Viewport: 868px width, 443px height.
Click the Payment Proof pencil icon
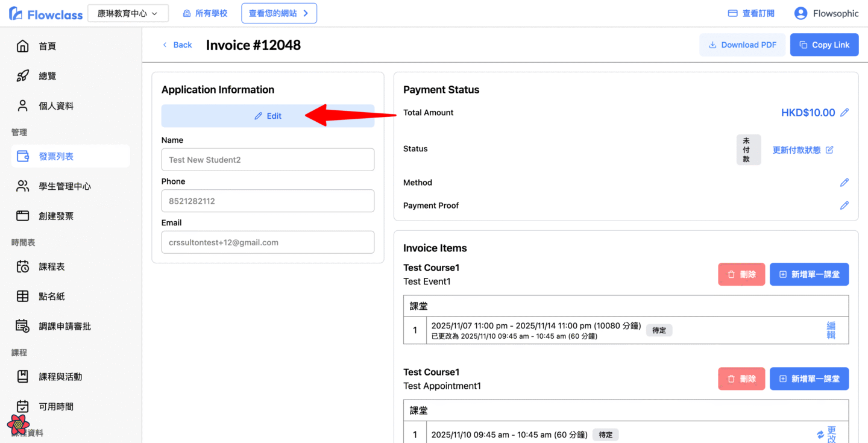[844, 206]
